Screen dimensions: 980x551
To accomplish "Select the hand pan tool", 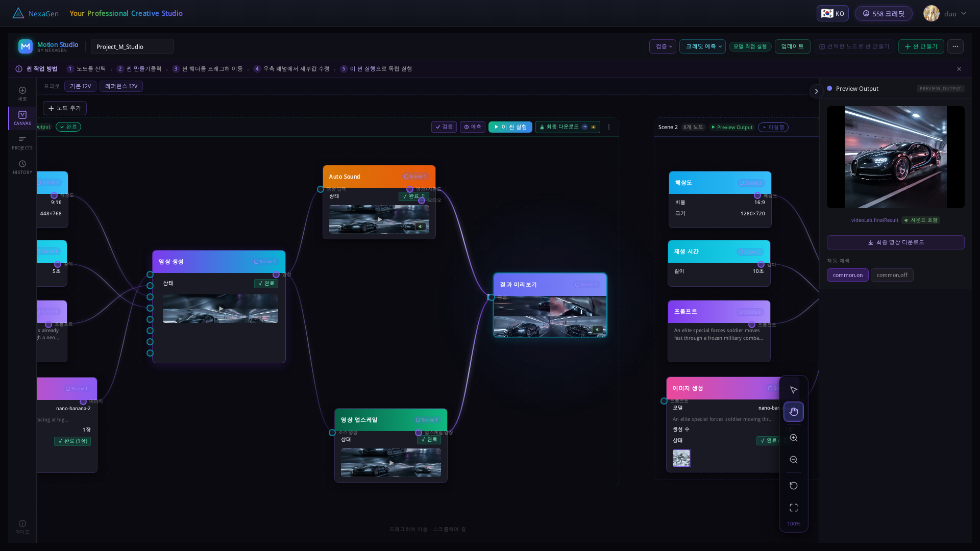I will coord(794,412).
